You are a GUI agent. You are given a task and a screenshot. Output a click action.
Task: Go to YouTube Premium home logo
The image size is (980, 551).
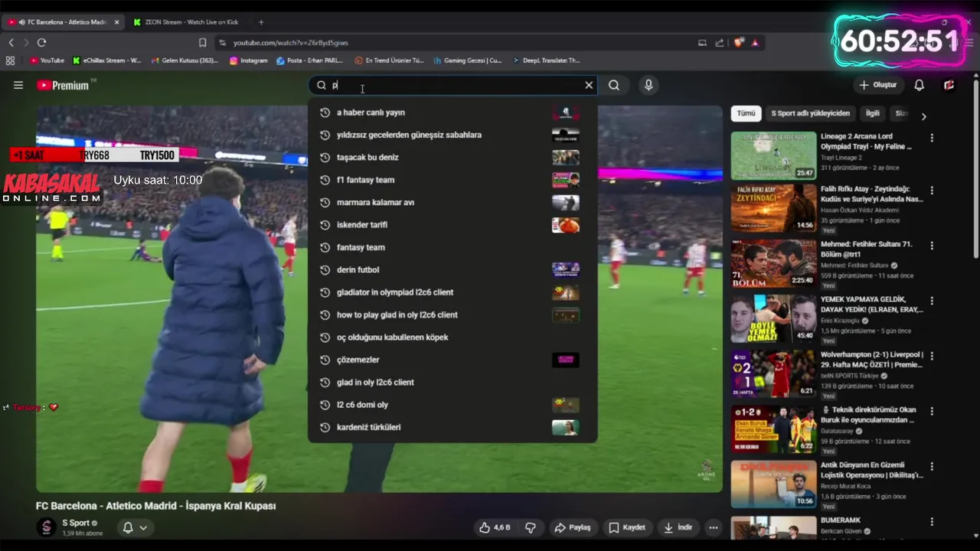point(64,85)
